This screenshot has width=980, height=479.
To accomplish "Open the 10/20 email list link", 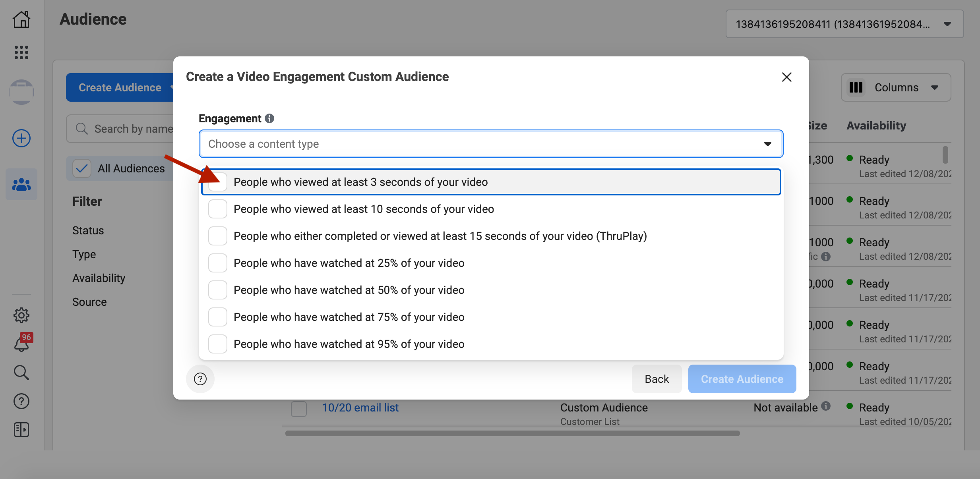I will tap(360, 408).
